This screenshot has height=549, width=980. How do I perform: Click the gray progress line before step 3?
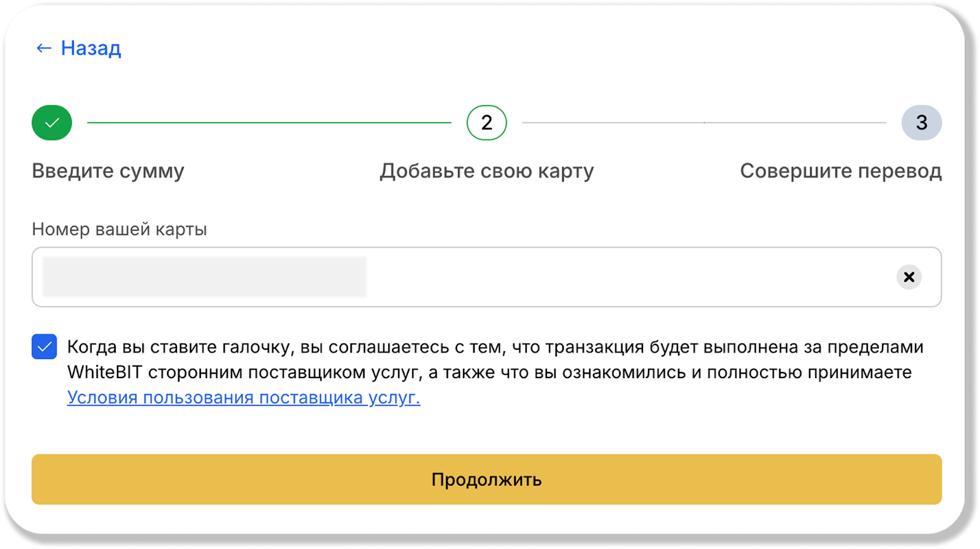[x=704, y=123]
